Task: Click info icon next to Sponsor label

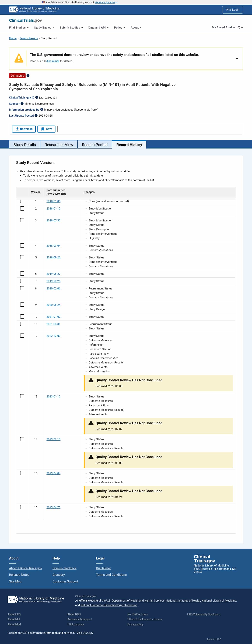Action: [x=22, y=103]
